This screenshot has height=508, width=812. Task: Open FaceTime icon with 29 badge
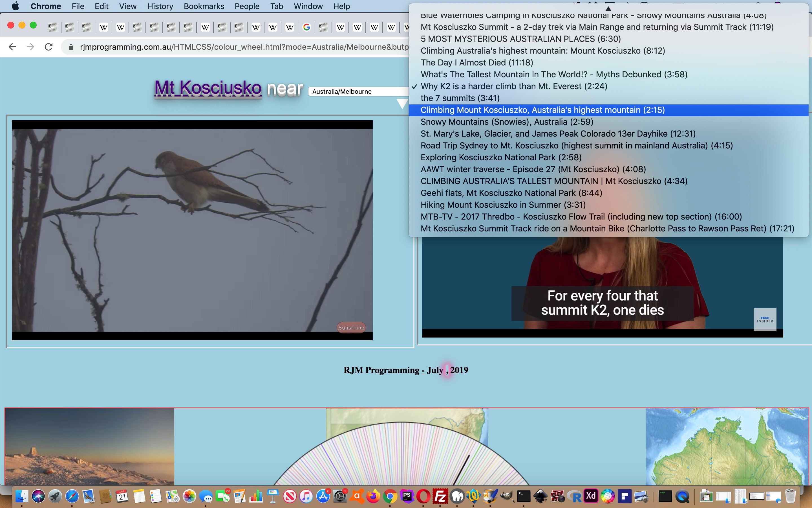[223, 496]
